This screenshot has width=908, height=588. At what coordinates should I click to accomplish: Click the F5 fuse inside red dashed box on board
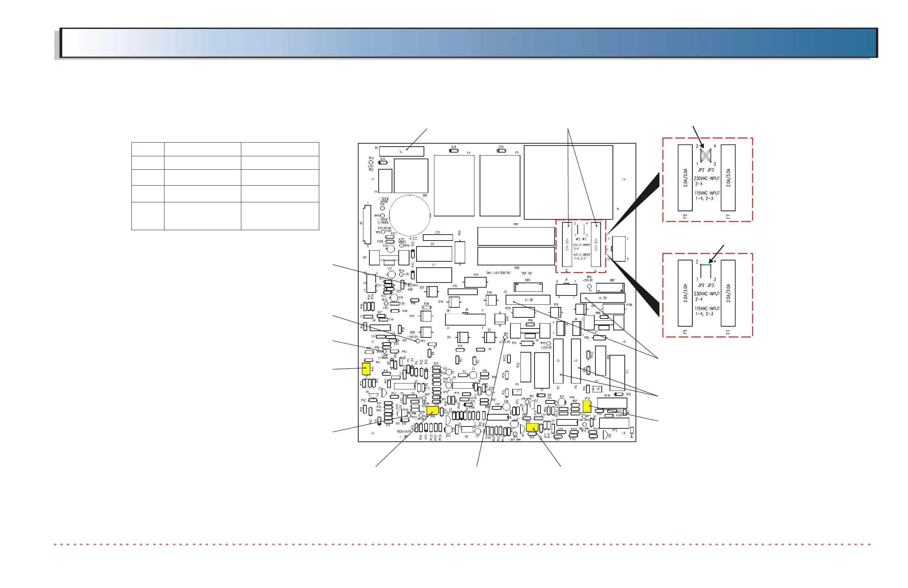click(567, 244)
